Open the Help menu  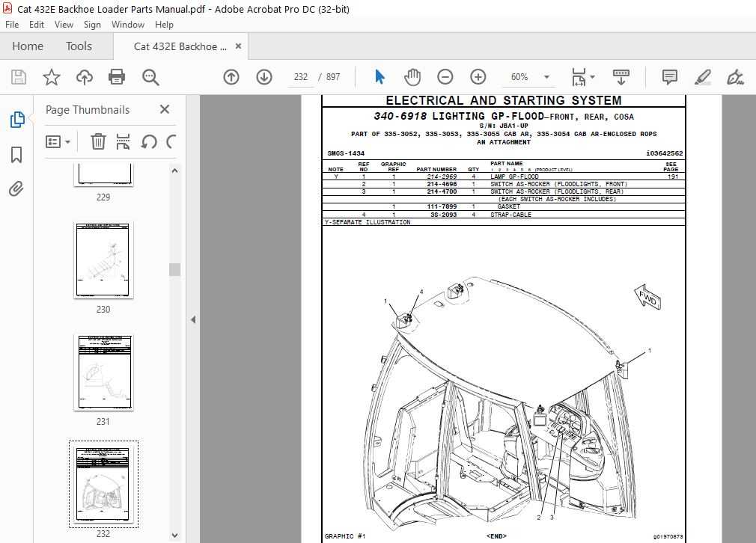tap(164, 25)
